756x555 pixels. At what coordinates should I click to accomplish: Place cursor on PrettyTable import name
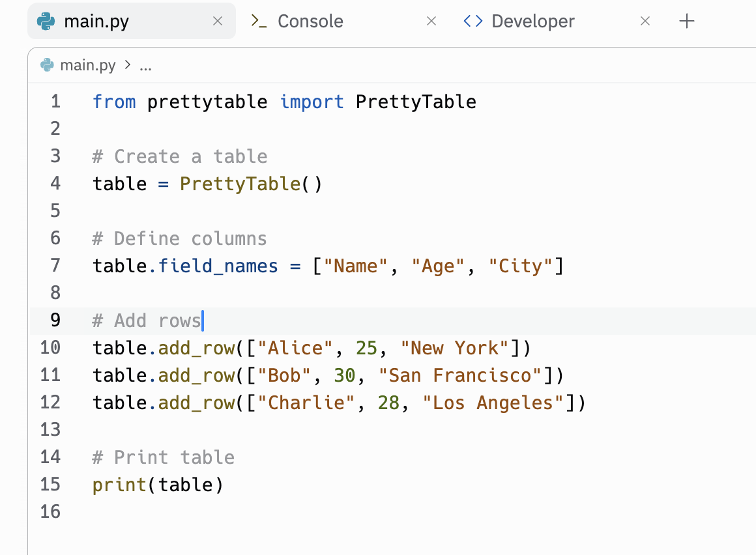[x=416, y=102]
